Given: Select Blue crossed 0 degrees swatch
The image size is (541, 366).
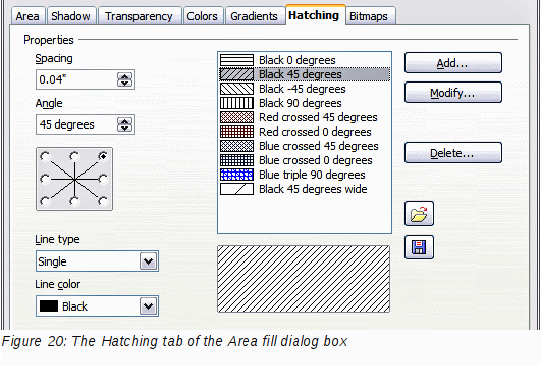Looking at the screenshot, I should [237, 160].
